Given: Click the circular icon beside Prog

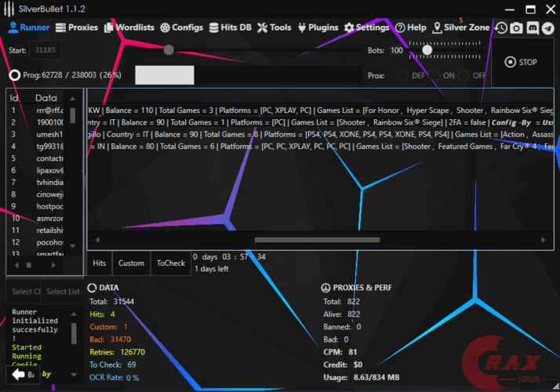Looking at the screenshot, I should pyautogui.click(x=15, y=75).
